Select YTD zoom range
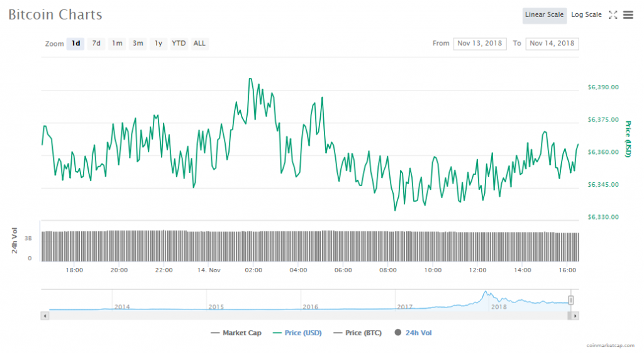The width and height of the screenshot is (644, 354). coord(179,43)
